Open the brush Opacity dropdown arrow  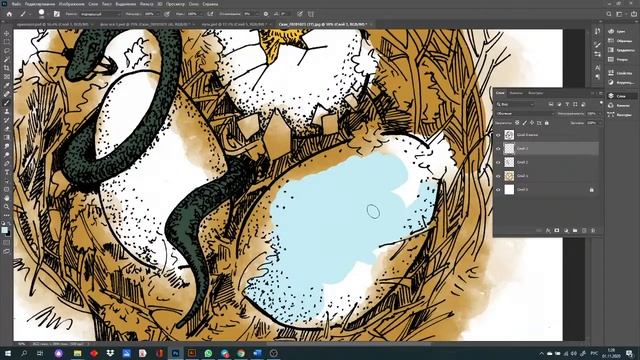click(x=158, y=14)
